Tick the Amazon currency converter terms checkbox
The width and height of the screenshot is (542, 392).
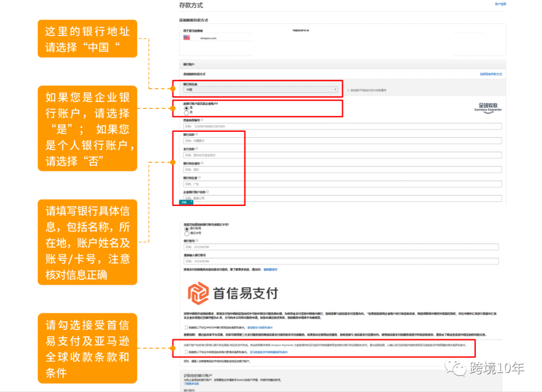186,352
